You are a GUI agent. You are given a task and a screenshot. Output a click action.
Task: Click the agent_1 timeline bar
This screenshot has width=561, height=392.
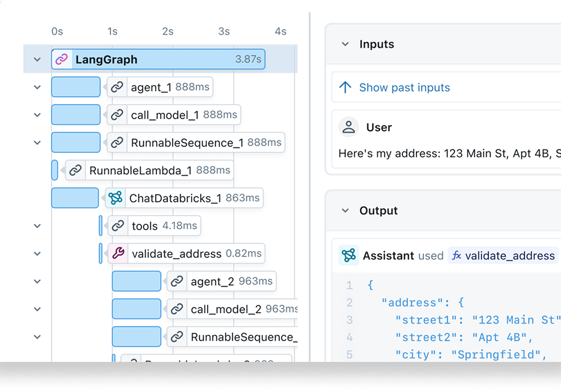click(x=76, y=87)
